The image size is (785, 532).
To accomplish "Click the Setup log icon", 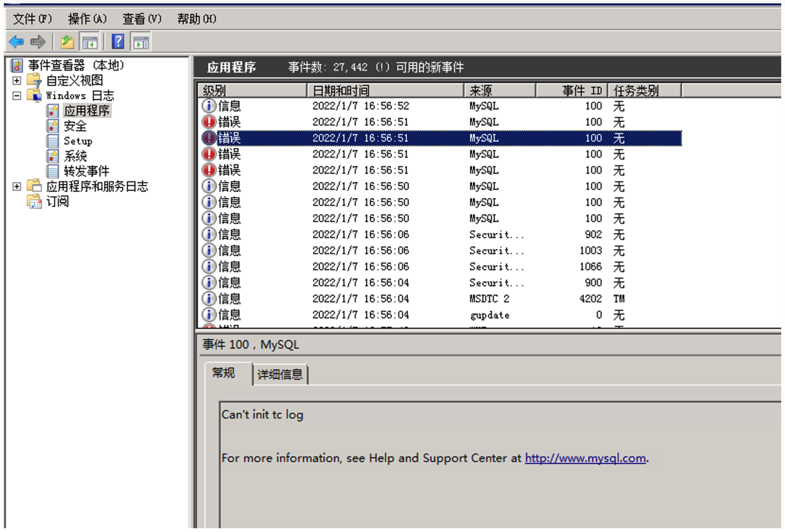I will (x=53, y=141).
